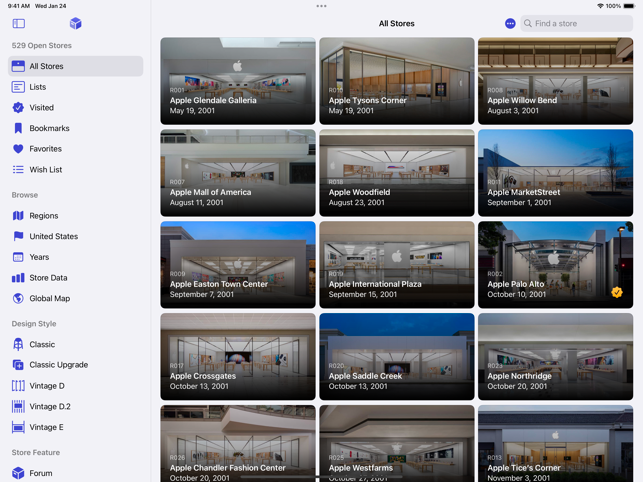Open the Apple Chandler Fashion Center card

[238, 443]
